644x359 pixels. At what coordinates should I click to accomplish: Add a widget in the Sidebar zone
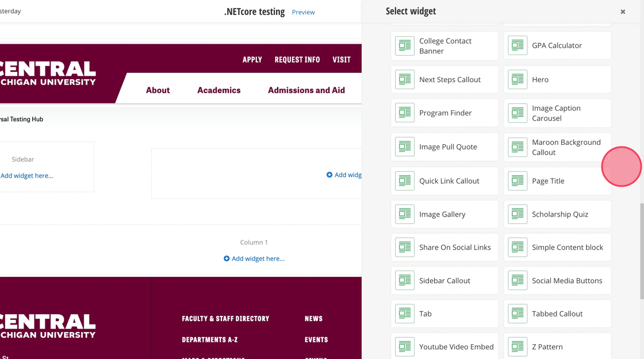point(26,176)
